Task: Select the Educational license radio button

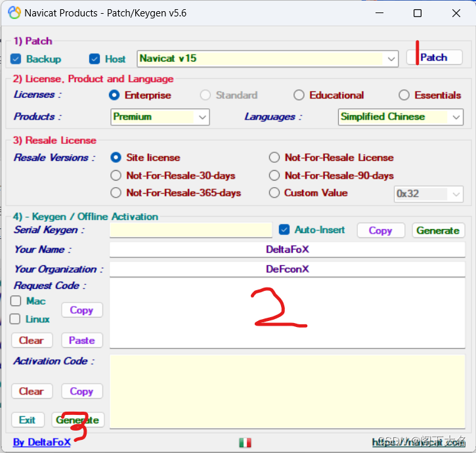Action: click(x=299, y=95)
